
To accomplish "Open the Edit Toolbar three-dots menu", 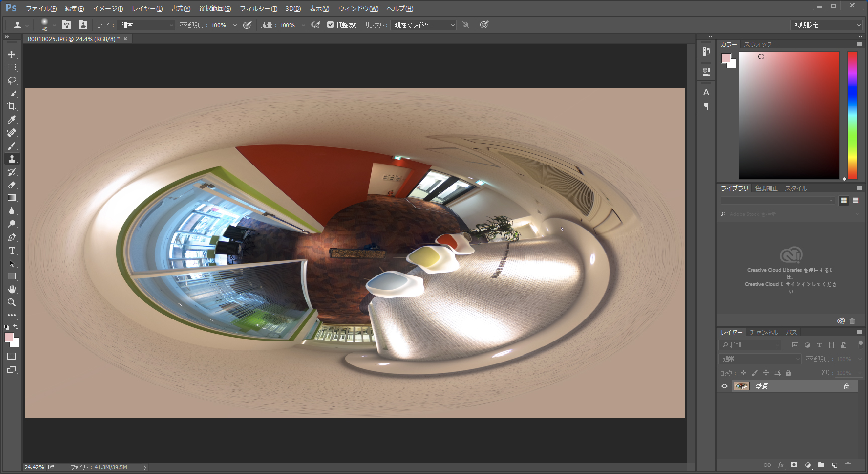I will (x=12, y=315).
